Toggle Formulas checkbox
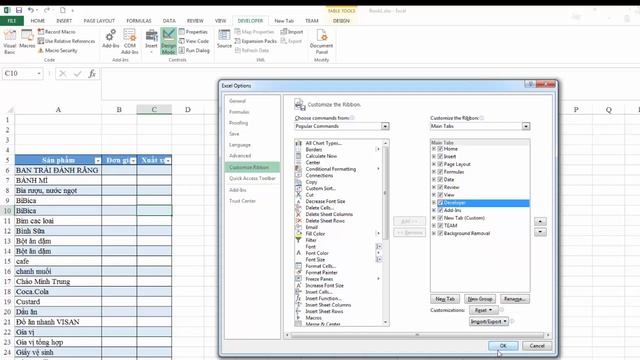 440,172
